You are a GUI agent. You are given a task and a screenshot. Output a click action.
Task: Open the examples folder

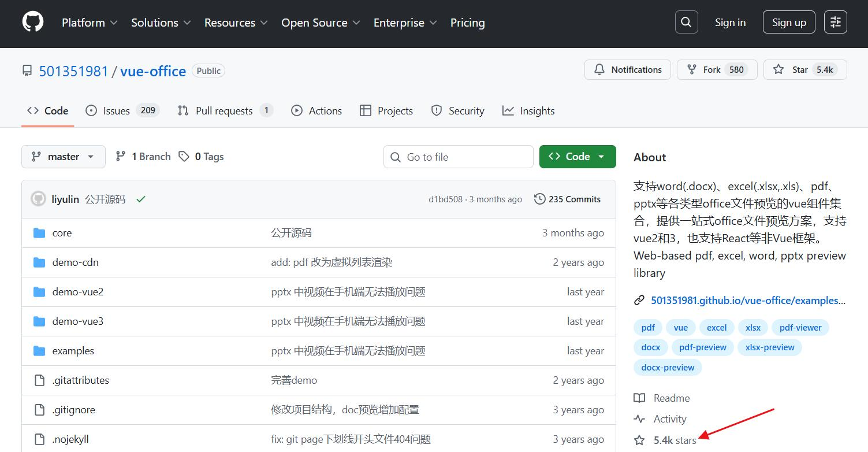click(x=73, y=351)
